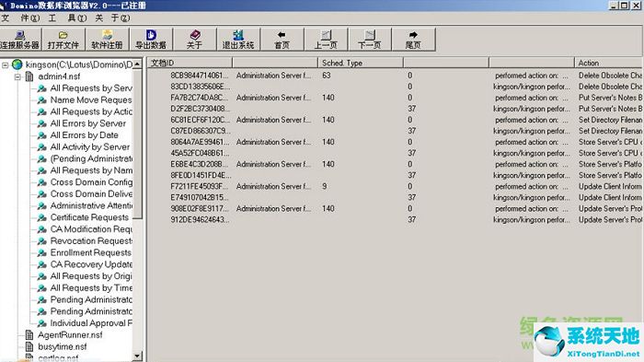This screenshot has height=362, width=644.
Task: Click view icon beside Name Move Requests
Action: 42,100
